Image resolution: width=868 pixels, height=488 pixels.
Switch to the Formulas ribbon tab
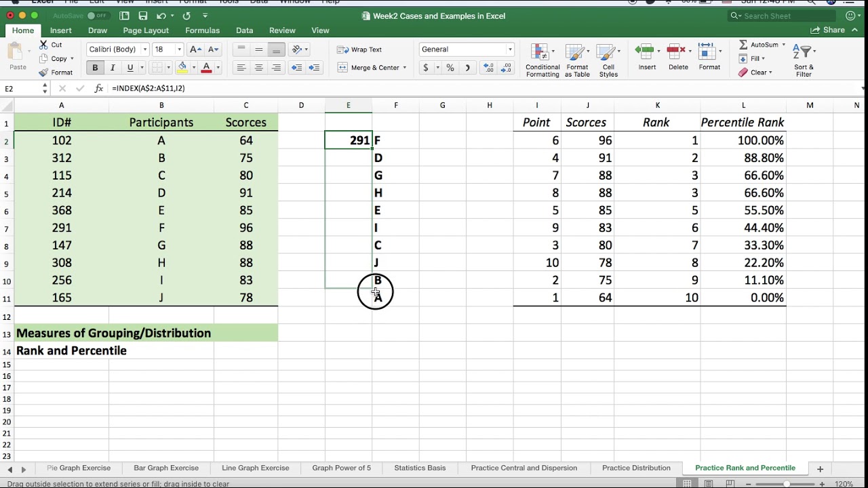(x=202, y=30)
